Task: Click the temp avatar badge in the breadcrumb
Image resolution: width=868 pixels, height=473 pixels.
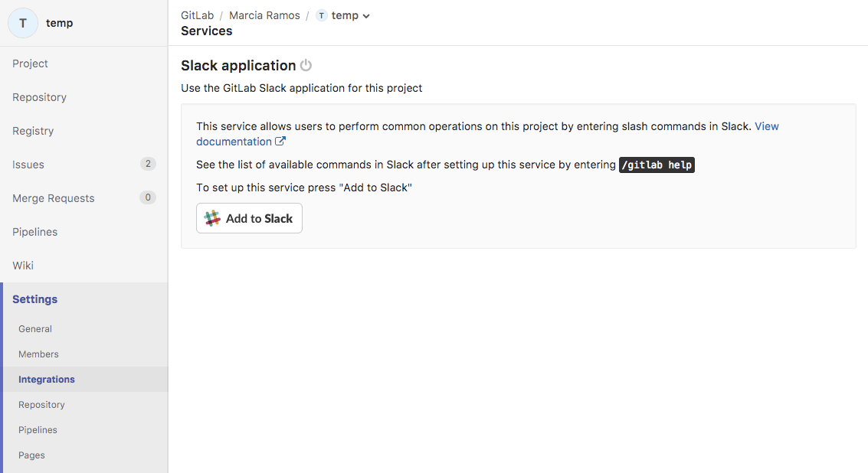Action: coord(321,15)
